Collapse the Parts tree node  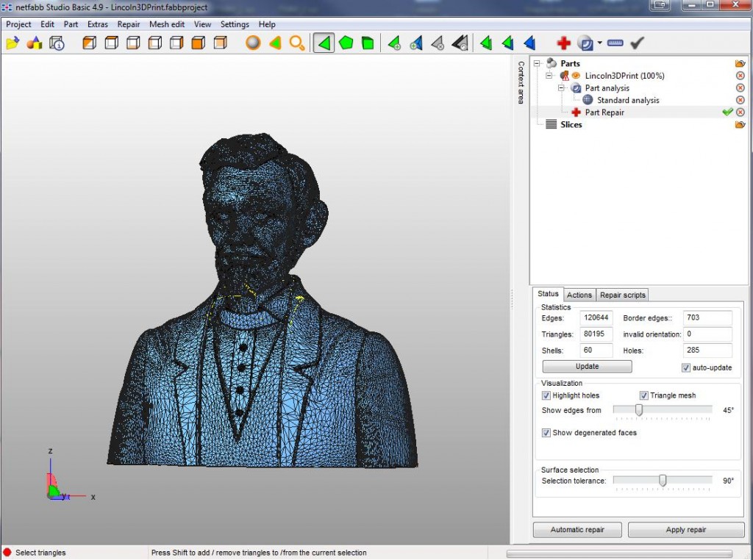click(x=537, y=63)
